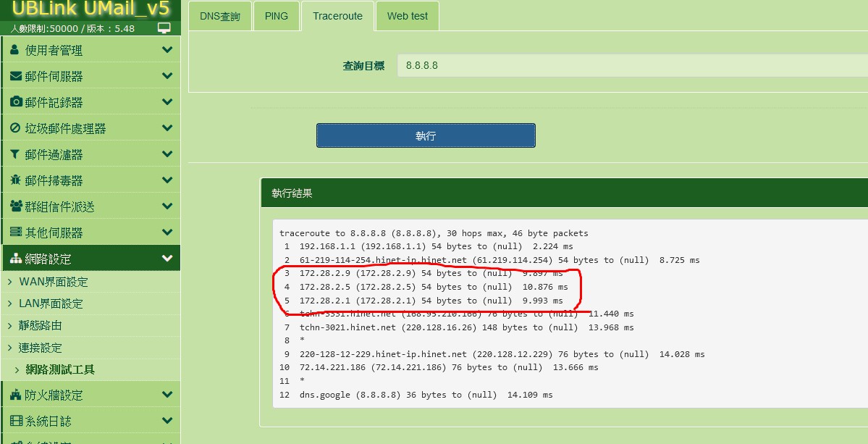Click the funnel icon beside 郵件過濾器
Viewport: 868px width, 444px height.
tap(16, 154)
